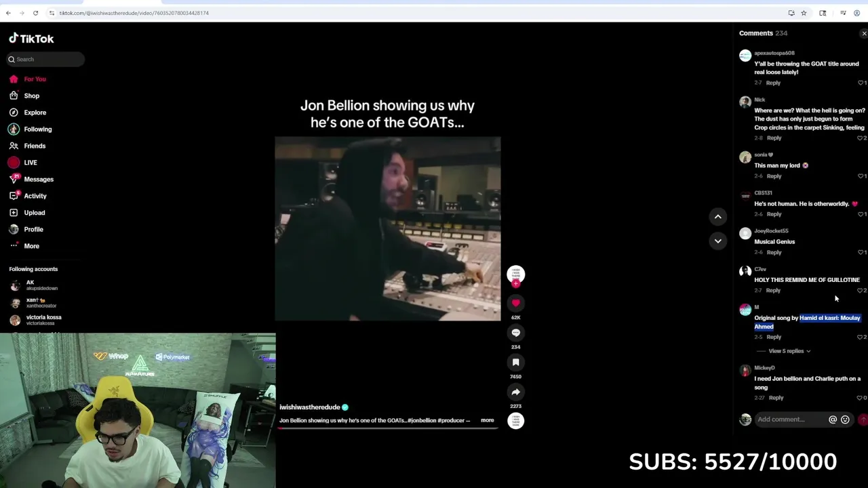Like the video with heart icon
The height and width of the screenshot is (488, 868).
pyautogui.click(x=515, y=303)
